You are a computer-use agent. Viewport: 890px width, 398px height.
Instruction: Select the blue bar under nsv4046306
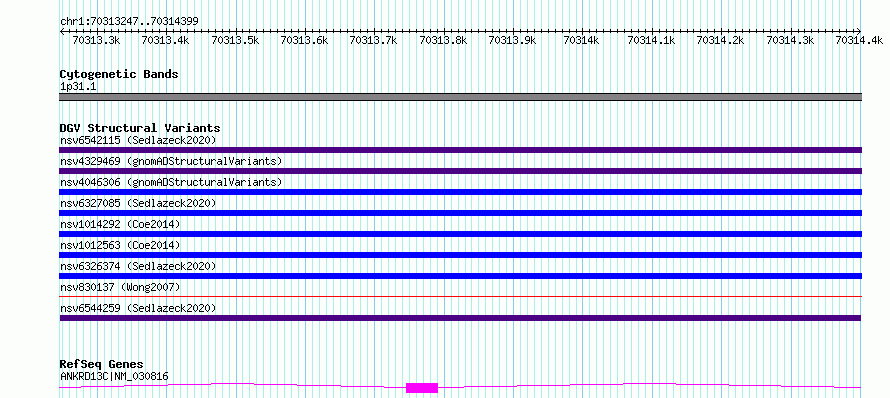tap(460, 192)
